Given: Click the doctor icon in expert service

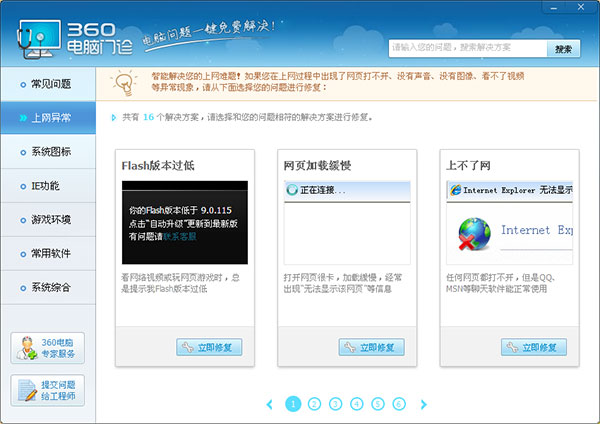Looking at the screenshot, I should click(x=27, y=348).
